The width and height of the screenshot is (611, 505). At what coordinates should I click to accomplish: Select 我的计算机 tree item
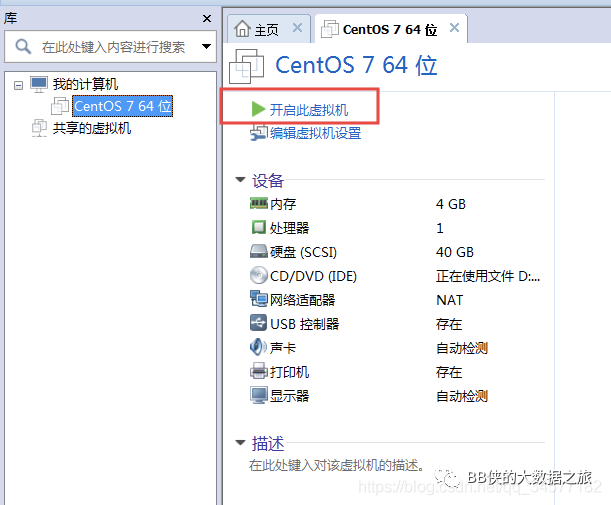85,84
